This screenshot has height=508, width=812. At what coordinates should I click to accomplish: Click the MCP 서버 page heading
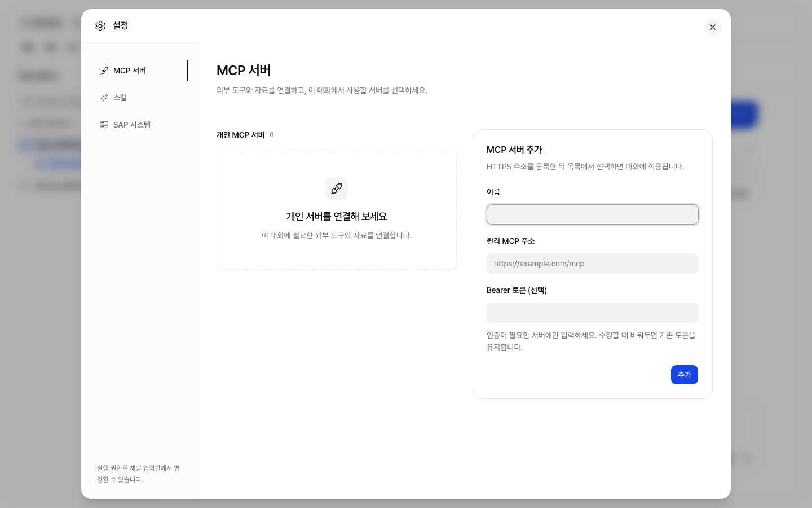[244, 71]
